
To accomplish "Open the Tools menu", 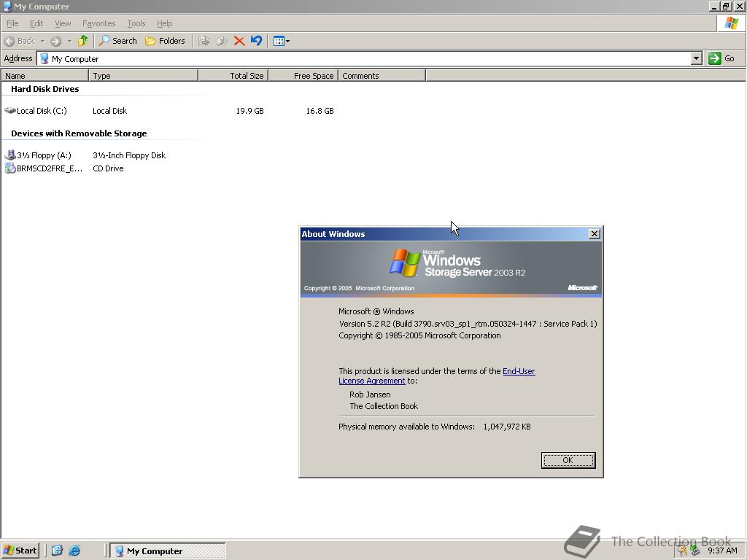I will 136,23.
